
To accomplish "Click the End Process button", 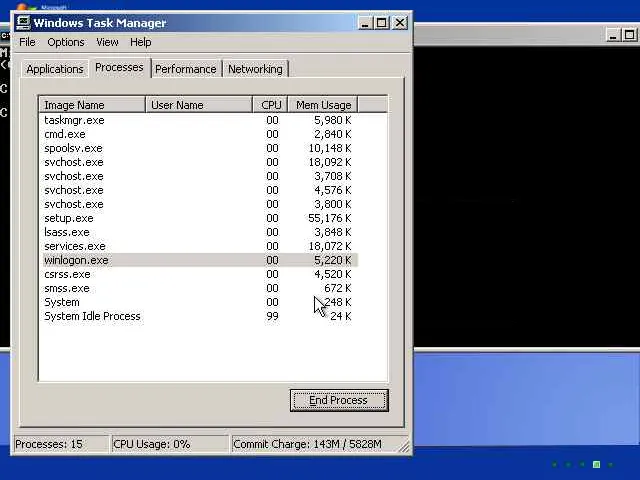I will tap(339, 400).
